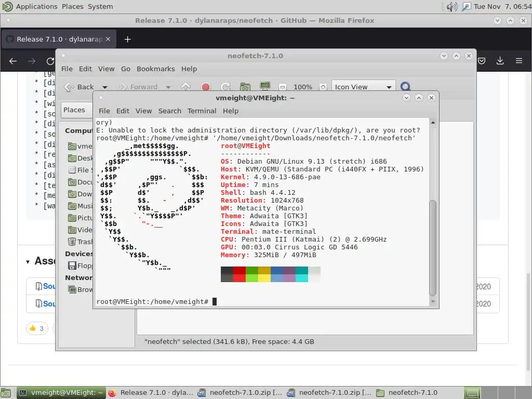The image size is (532, 399).
Task: Click the Pocket save icon in Firefox
Action: pos(482,61)
